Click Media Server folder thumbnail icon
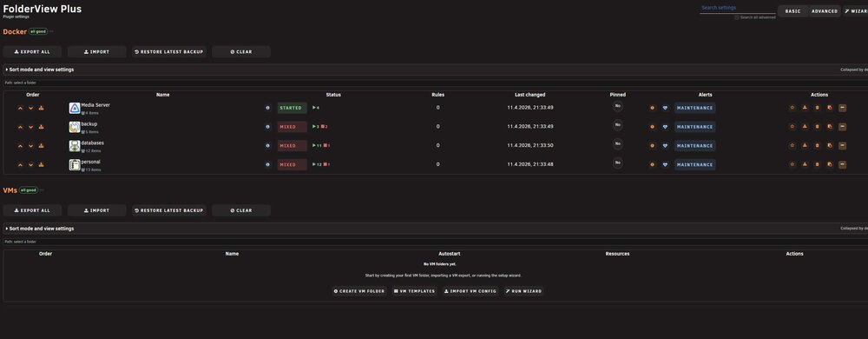 (75, 108)
